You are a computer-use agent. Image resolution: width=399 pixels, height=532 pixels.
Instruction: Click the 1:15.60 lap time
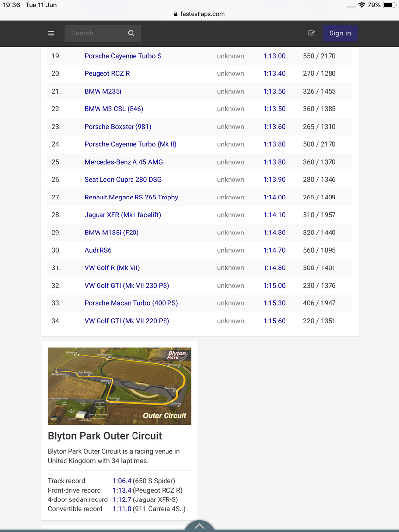click(274, 321)
